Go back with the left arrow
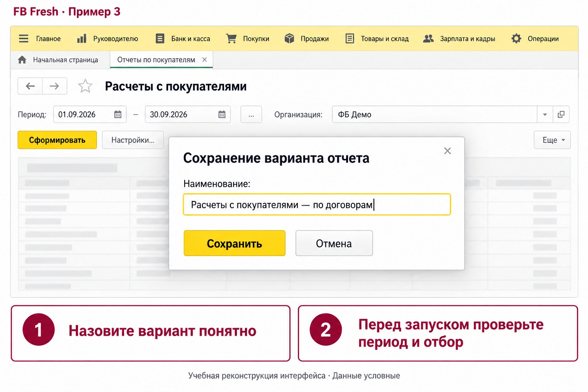This screenshot has width=588, height=392. [30, 86]
